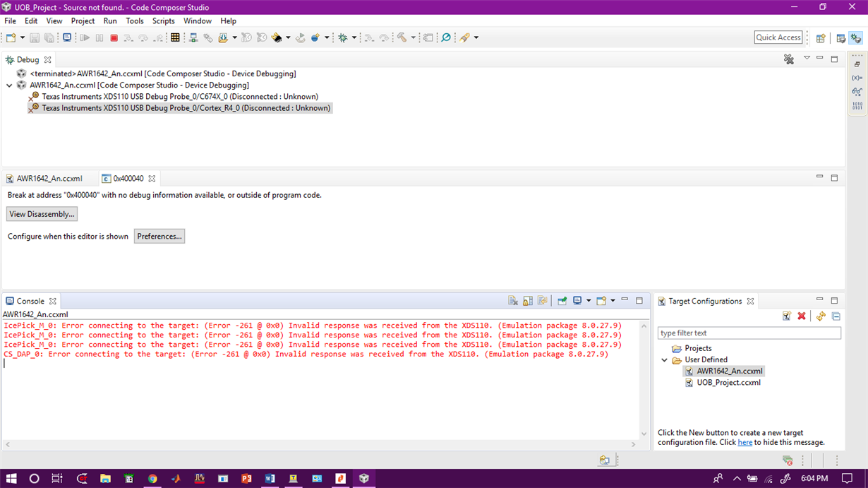Click PowerPoint icon in taskbar
This screenshot has height=488, width=868.
tap(246, 478)
